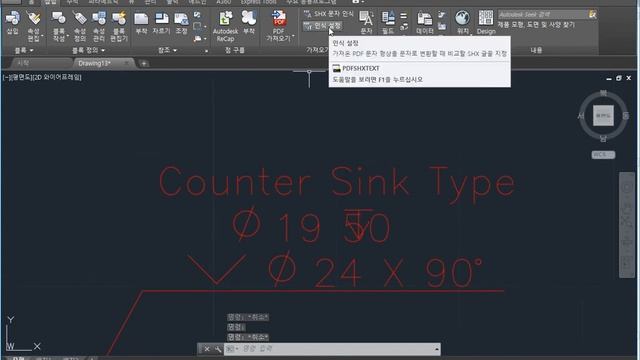This screenshot has height=360, width=640.
Task: Click the upper small icon right of 필드
Action: click(x=404, y=16)
